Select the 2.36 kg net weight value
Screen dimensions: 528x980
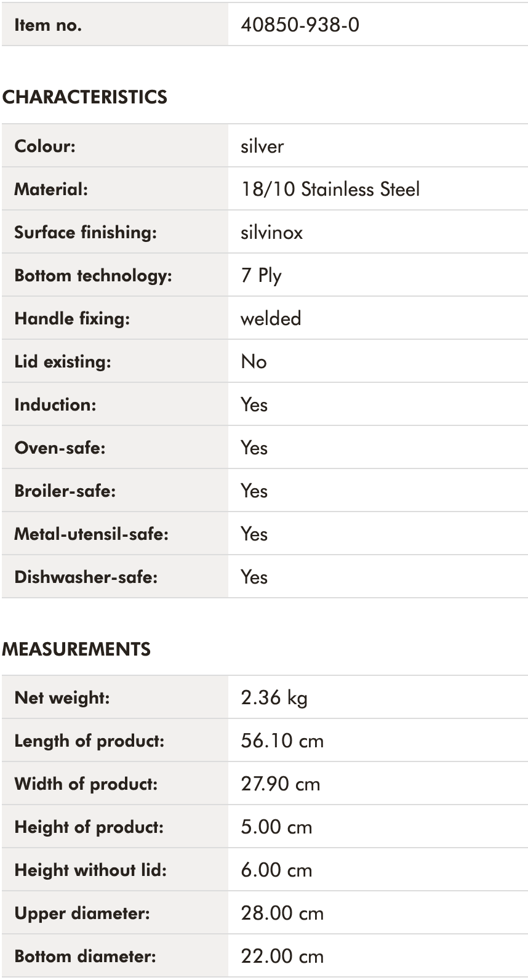tap(274, 698)
